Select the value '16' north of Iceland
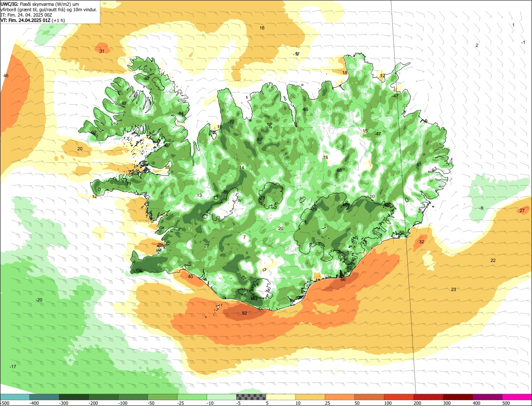532x406 pixels. pos(262,28)
